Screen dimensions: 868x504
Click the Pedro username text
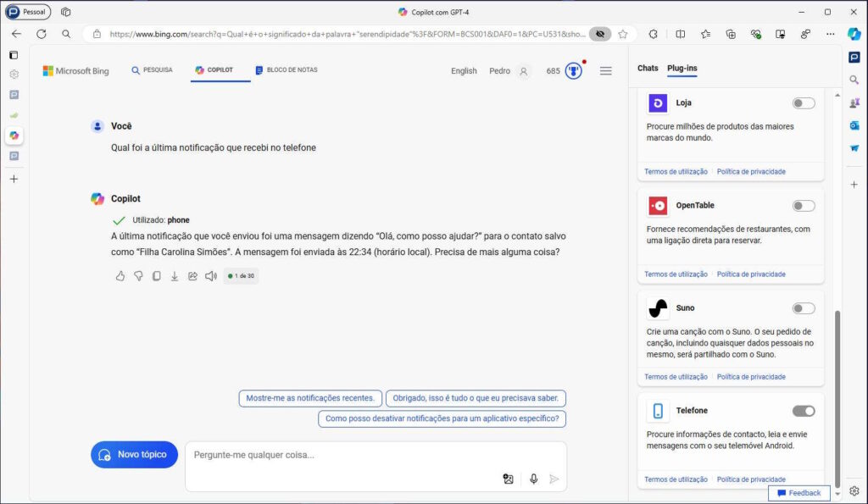[x=500, y=71]
